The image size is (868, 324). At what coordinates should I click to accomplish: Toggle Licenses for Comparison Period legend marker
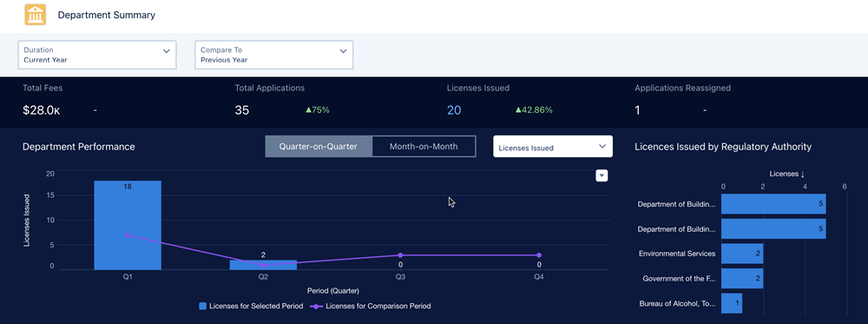[316, 306]
